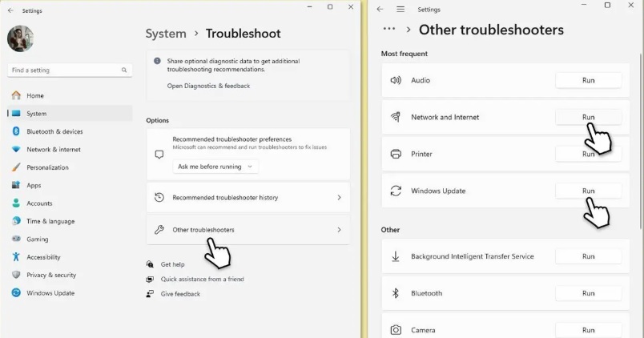The image size is (644, 338).
Task: Select the System sidebar item
Action: 70,114
